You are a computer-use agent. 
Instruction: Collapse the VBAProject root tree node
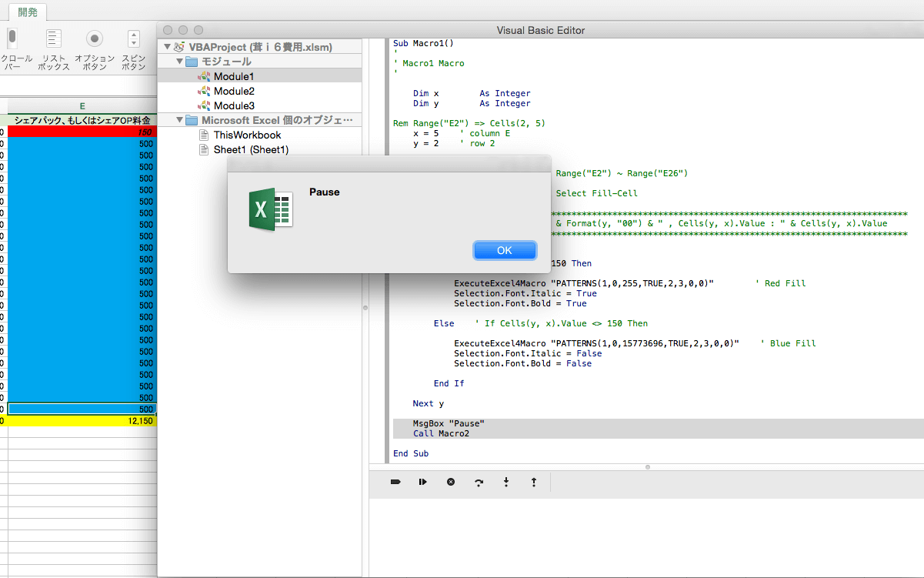click(167, 47)
